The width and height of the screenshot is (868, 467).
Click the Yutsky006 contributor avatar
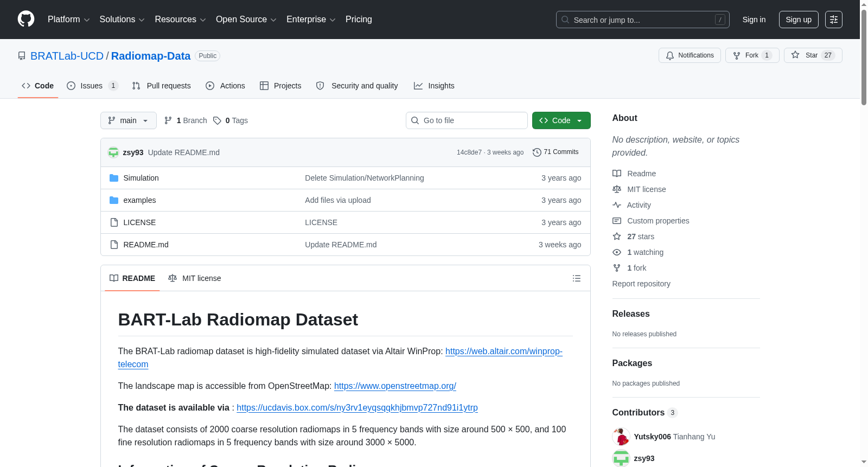[621, 437]
